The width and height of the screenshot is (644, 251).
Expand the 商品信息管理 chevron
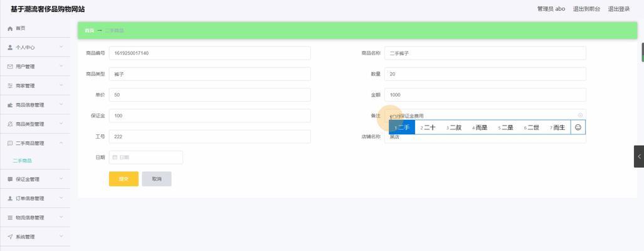pos(61,105)
